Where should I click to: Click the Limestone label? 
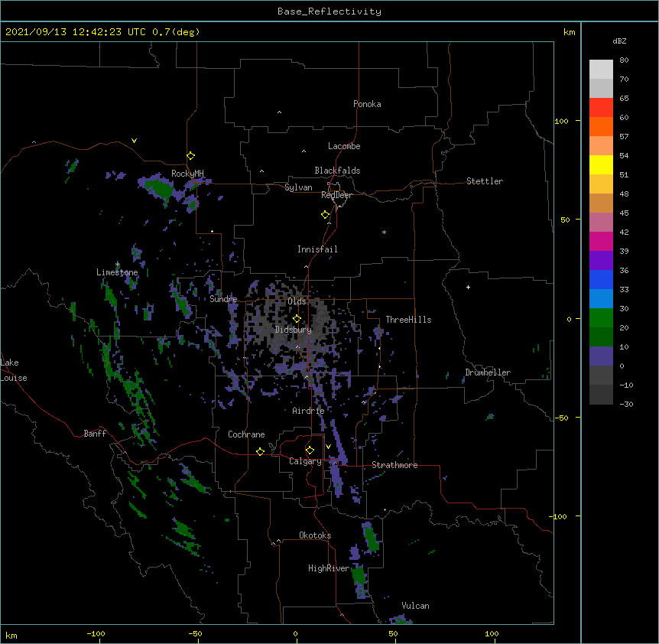[117, 272]
